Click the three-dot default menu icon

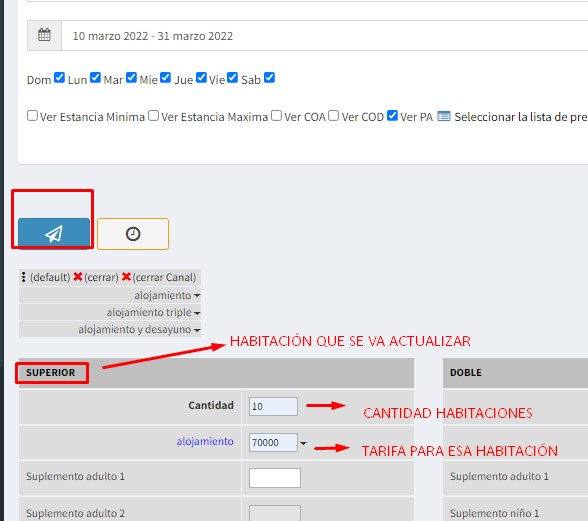click(x=24, y=277)
